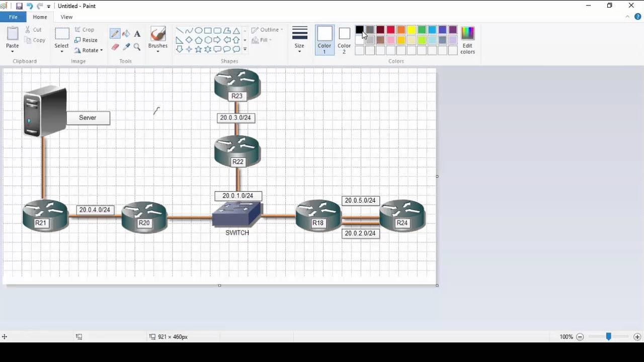Choose the Four-point star shape
Image resolution: width=644 pixels, height=362 pixels.
tap(189, 49)
